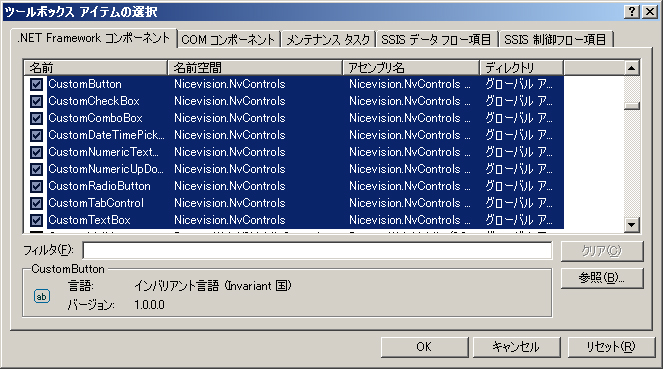Select the CustomNumericUpDo... row name

tap(106, 169)
